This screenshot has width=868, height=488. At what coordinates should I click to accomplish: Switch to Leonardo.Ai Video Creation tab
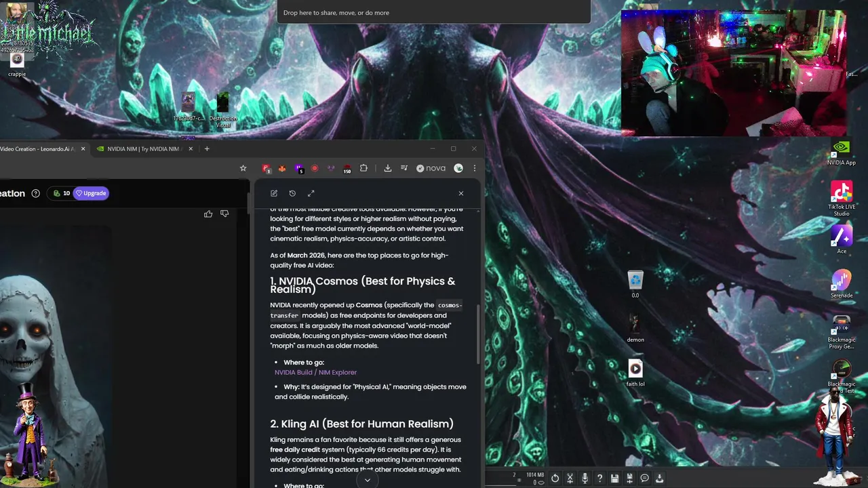(x=39, y=148)
